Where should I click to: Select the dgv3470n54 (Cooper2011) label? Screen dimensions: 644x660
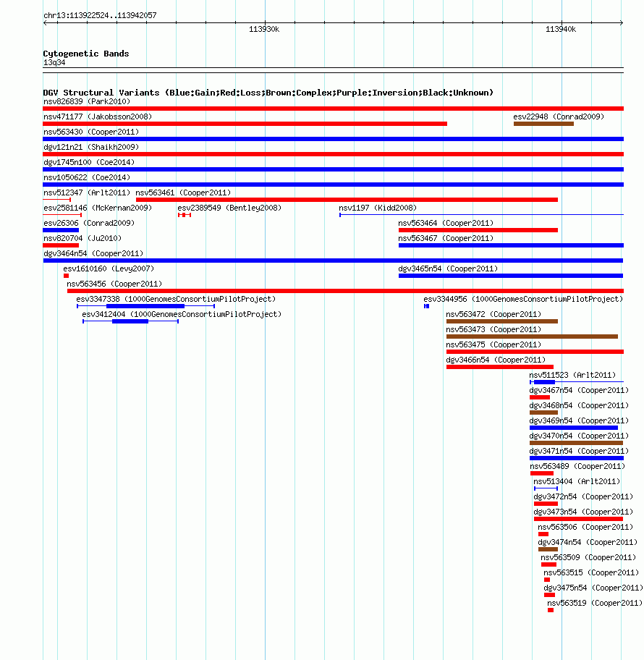(579, 436)
